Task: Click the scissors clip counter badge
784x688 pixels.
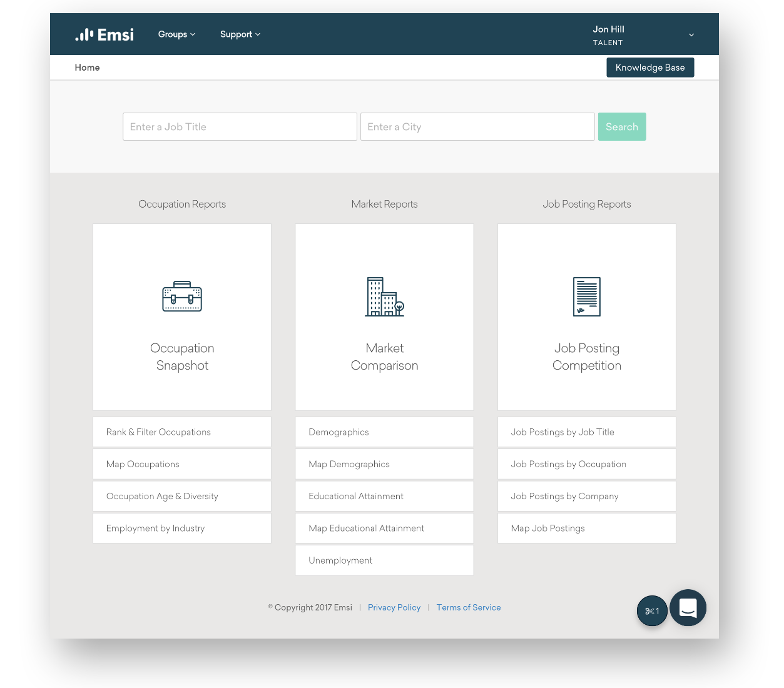Action: [x=652, y=611]
